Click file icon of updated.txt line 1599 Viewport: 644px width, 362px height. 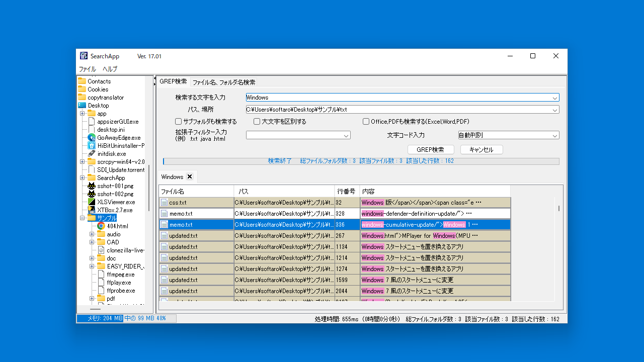pos(164,280)
